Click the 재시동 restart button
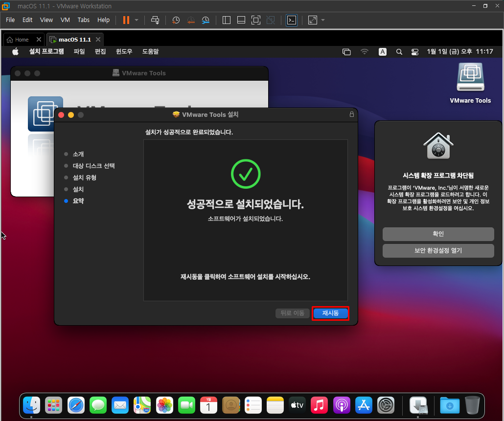The height and width of the screenshot is (421, 504). point(330,313)
